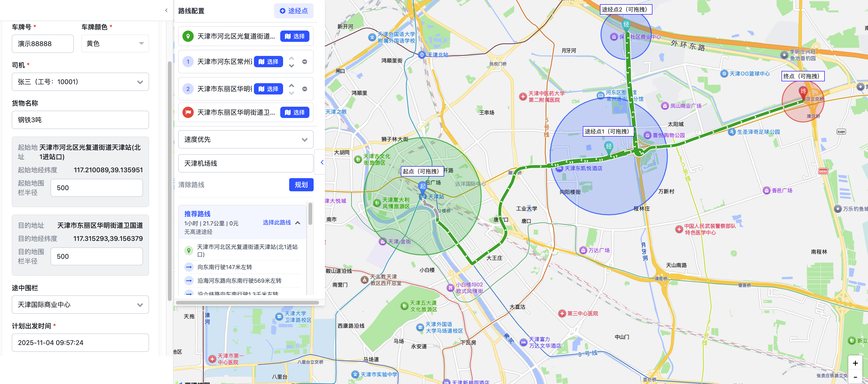Edit the 天津机场线 route name field
Image resolution: width=868 pixels, height=384 pixels.
point(246,163)
